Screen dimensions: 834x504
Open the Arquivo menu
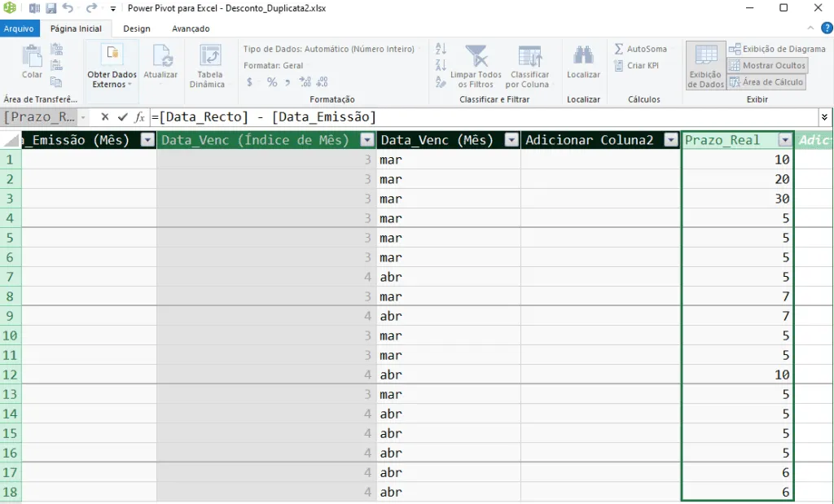tap(20, 28)
